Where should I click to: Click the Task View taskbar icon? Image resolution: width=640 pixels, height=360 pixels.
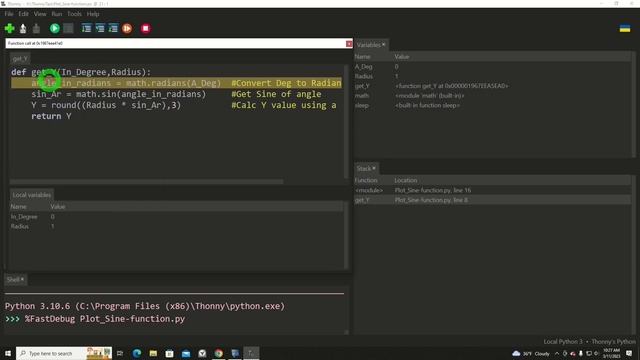120,353
